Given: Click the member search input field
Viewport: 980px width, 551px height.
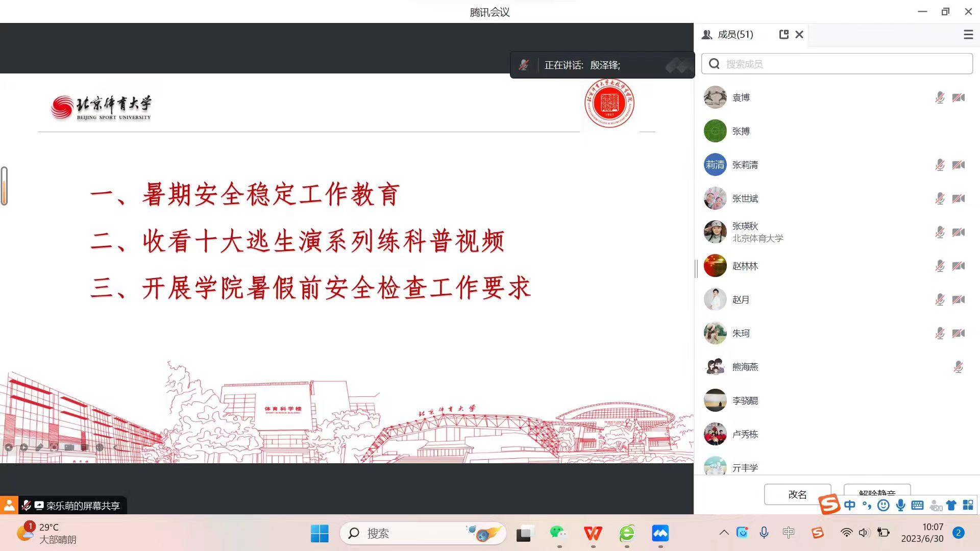Looking at the screenshot, I should tap(837, 63).
